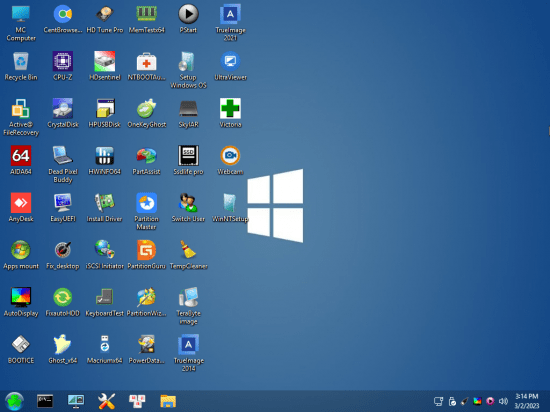The image size is (550, 412).
Task: Click the red-white blocks taskbar icon
Action: [137, 401]
